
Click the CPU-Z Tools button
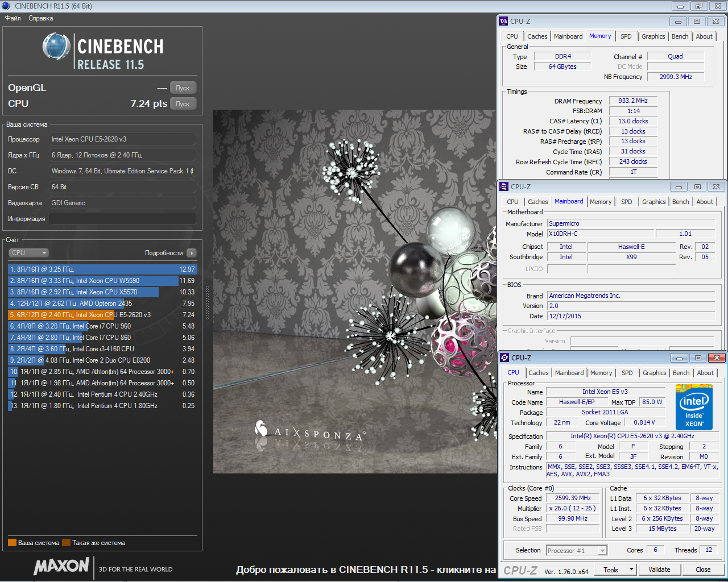(611, 569)
